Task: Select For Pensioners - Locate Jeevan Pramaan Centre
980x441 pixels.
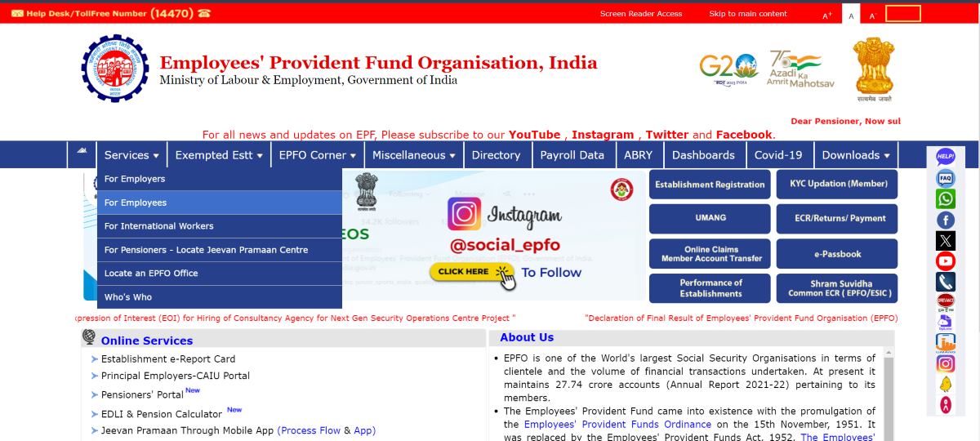Action: 219,250
